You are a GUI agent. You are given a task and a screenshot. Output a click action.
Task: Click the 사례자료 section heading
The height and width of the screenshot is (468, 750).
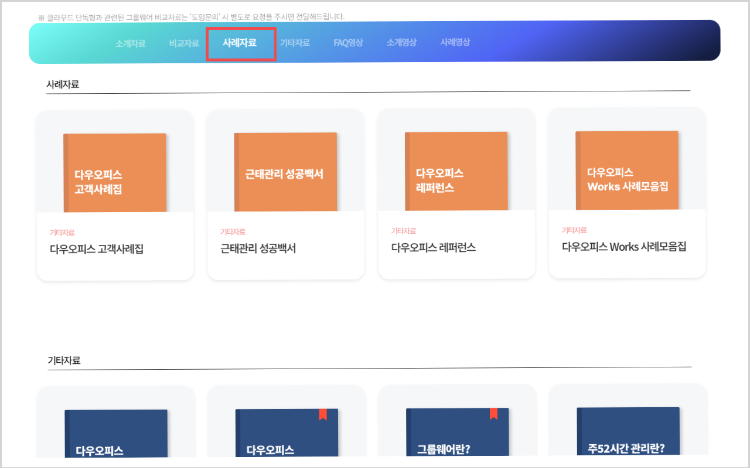click(x=63, y=84)
